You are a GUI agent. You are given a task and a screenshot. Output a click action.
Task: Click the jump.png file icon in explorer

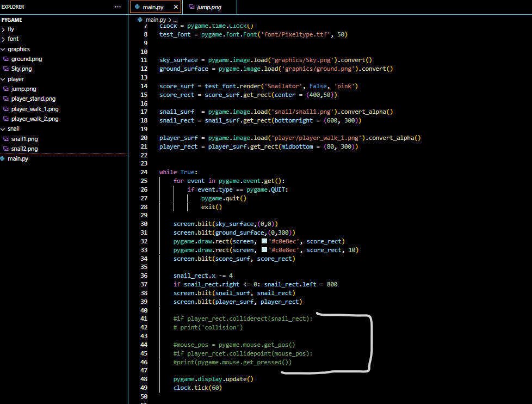point(6,89)
